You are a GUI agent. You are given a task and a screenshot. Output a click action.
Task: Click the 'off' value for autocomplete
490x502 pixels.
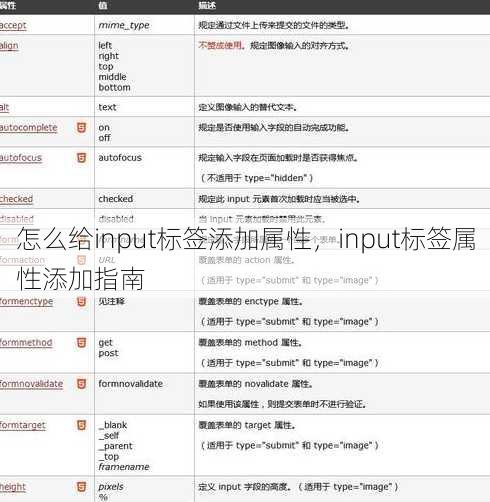[x=104, y=138]
